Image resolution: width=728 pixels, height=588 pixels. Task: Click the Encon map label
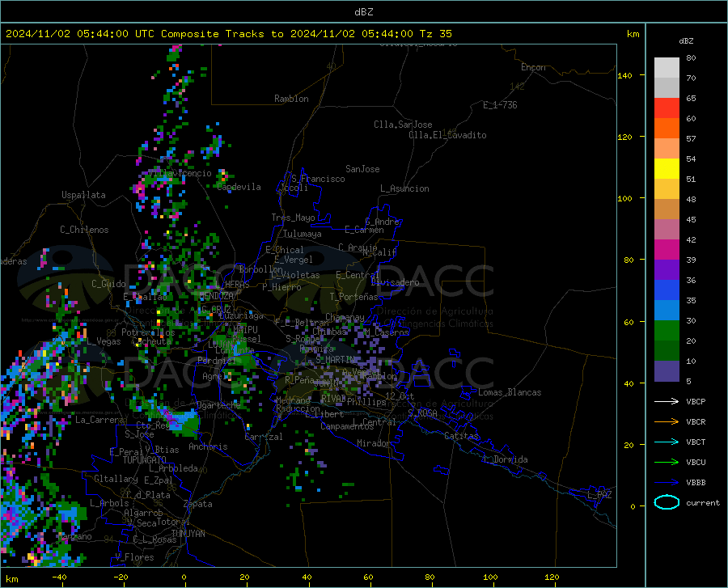[x=533, y=67]
